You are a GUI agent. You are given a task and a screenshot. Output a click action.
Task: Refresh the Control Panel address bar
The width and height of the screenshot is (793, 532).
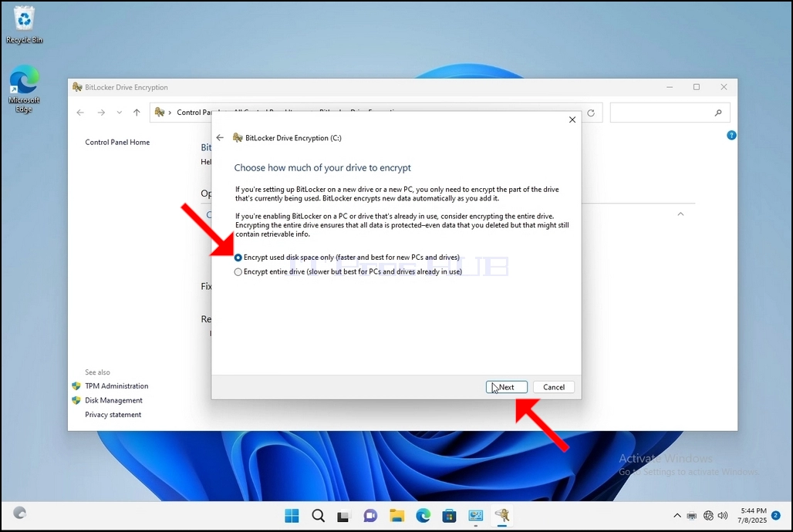click(x=591, y=113)
